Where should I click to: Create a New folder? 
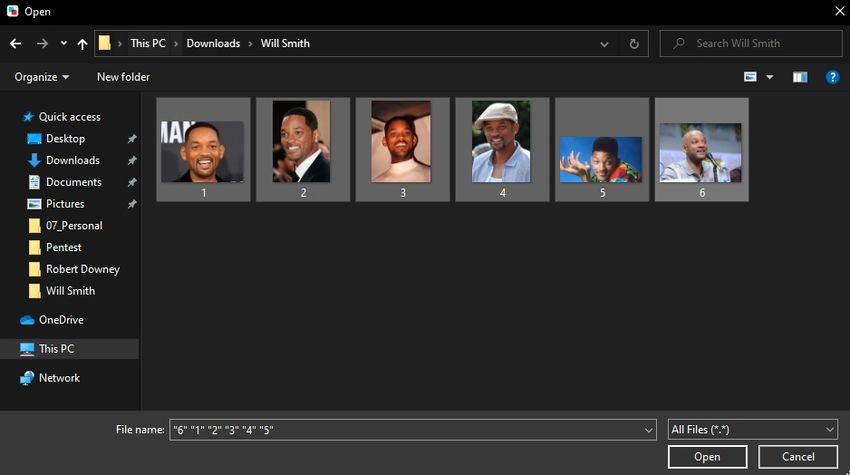[x=123, y=77]
